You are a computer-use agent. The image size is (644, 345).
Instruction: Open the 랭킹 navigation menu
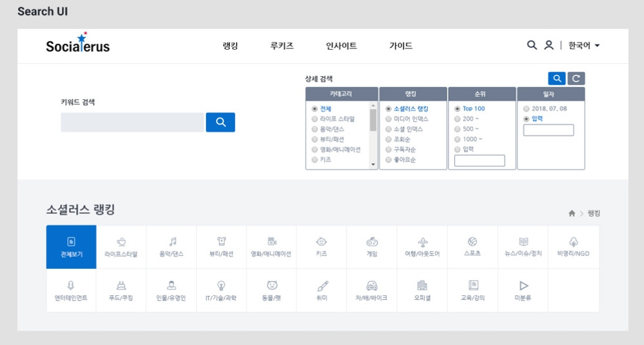pos(230,46)
